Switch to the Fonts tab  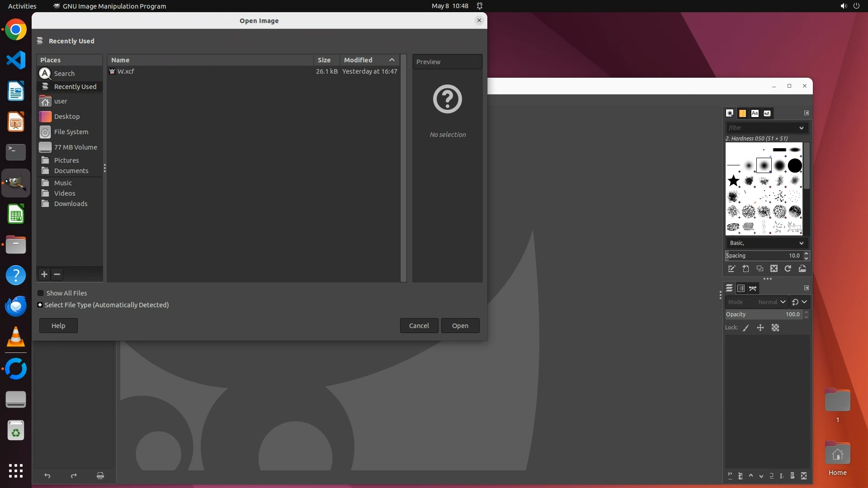(755, 113)
